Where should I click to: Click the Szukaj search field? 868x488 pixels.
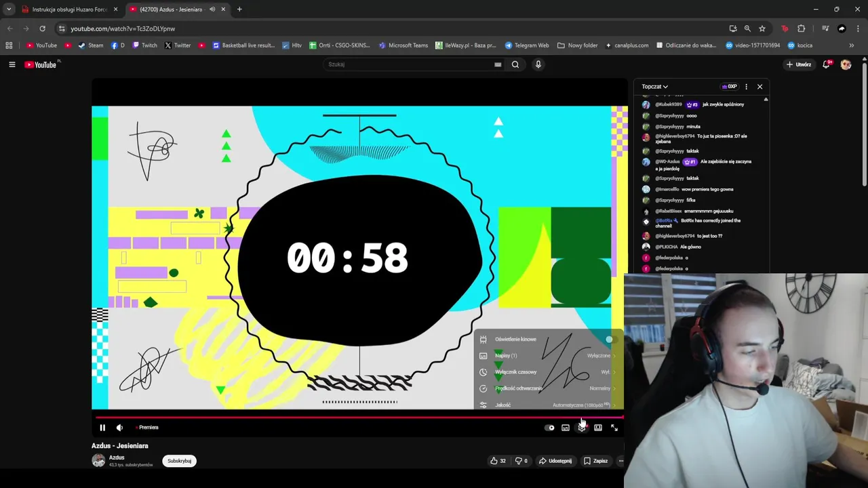click(410, 64)
